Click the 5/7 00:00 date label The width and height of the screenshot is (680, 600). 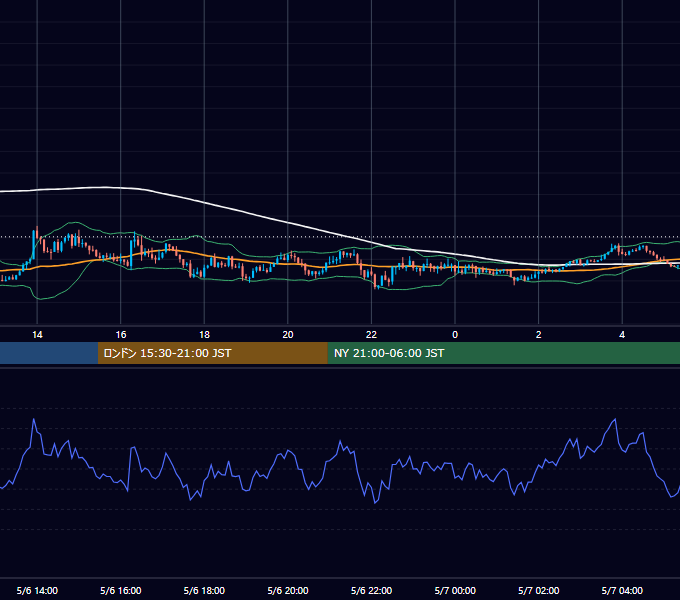click(455, 590)
